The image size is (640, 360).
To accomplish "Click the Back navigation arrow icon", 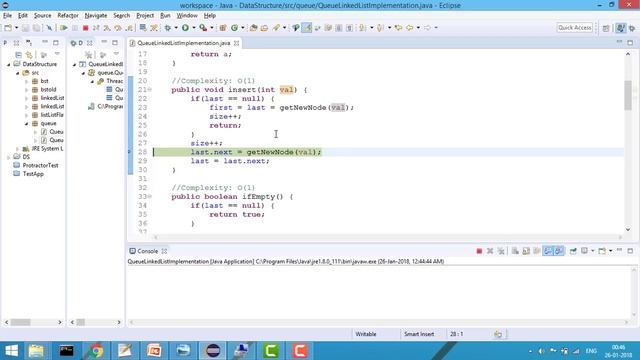I will click(x=409, y=28).
